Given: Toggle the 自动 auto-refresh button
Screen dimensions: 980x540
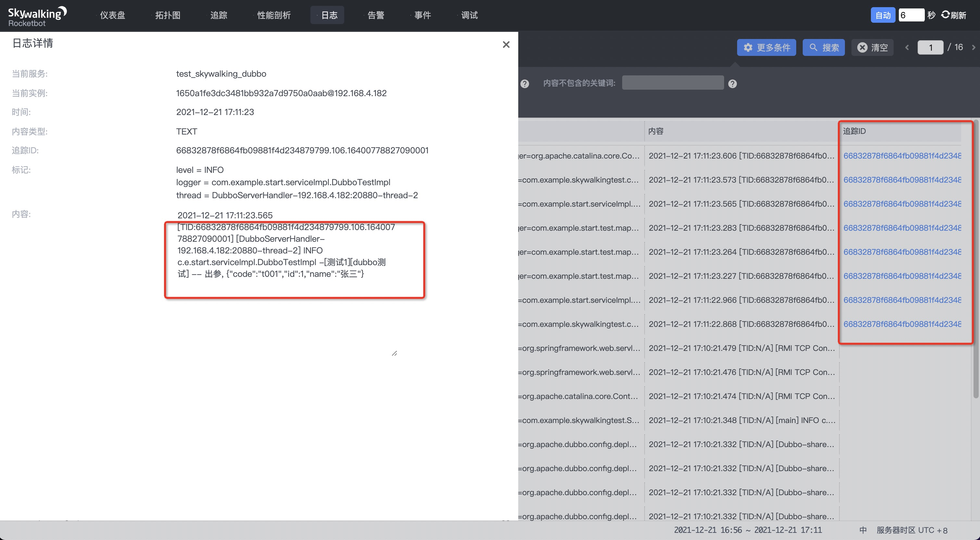Looking at the screenshot, I should pos(883,15).
